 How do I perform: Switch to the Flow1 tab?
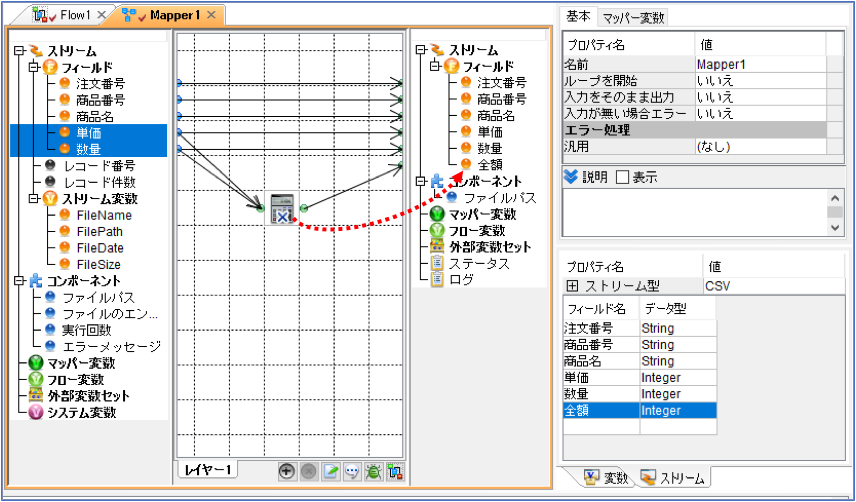click(75, 15)
